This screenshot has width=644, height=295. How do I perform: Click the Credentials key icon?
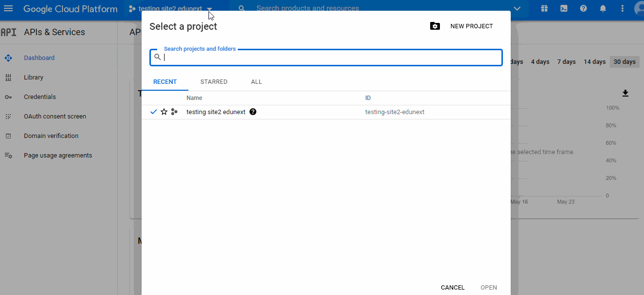tap(8, 97)
